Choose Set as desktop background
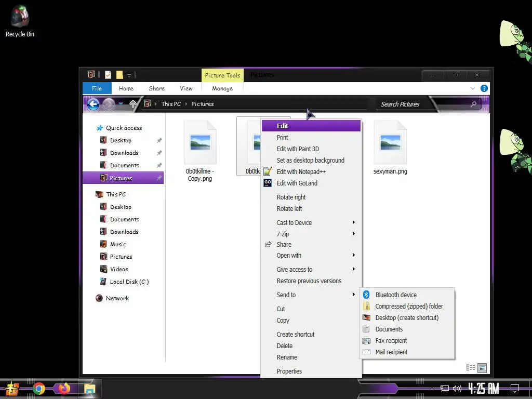The image size is (532, 399). 311,161
